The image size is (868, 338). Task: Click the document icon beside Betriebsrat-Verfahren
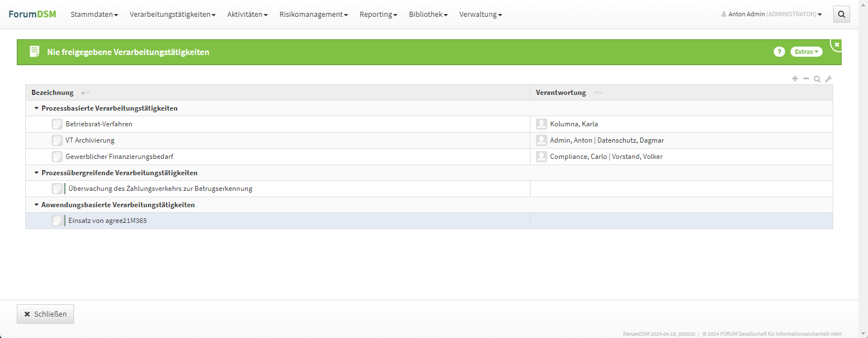[57, 124]
